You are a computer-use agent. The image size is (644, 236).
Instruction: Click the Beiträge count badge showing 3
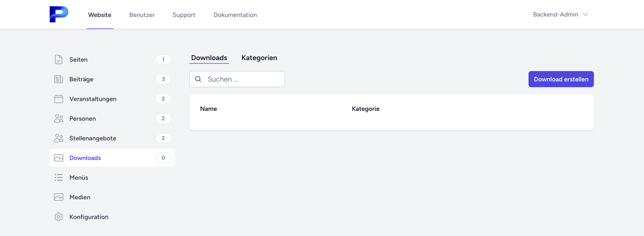click(163, 79)
